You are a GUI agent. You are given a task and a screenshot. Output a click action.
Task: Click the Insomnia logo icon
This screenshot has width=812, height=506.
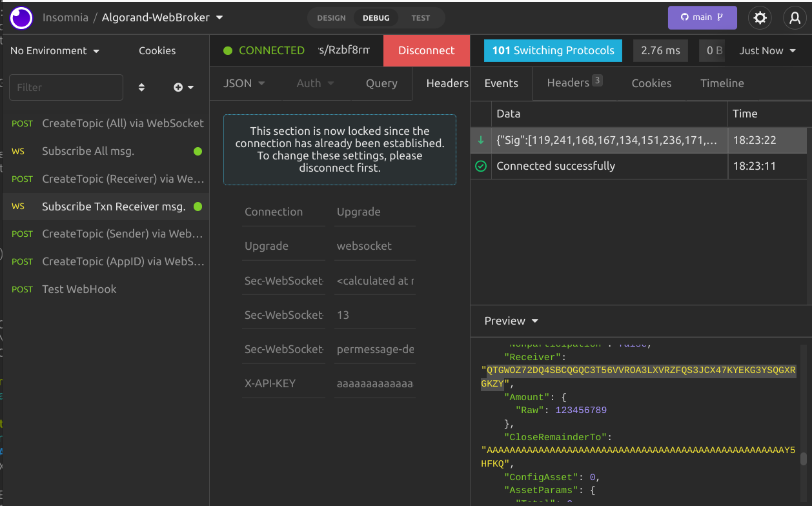click(x=21, y=17)
